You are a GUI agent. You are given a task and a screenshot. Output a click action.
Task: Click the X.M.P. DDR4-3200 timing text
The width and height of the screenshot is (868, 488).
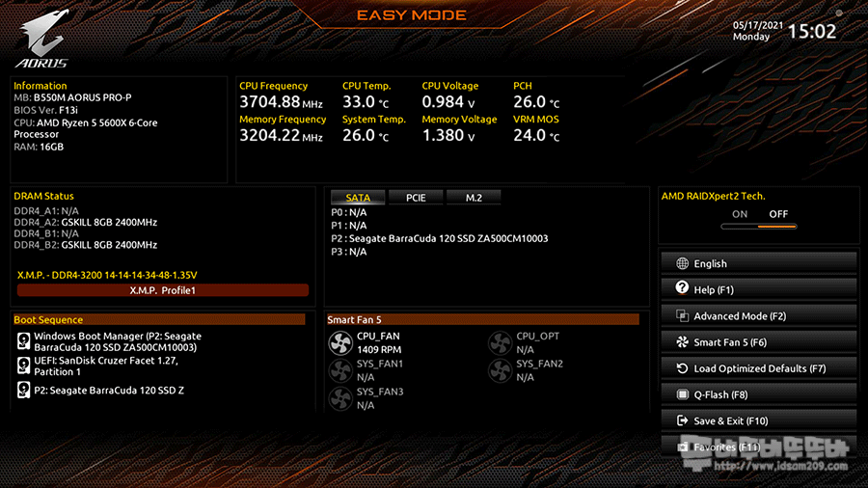click(x=107, y=275)
